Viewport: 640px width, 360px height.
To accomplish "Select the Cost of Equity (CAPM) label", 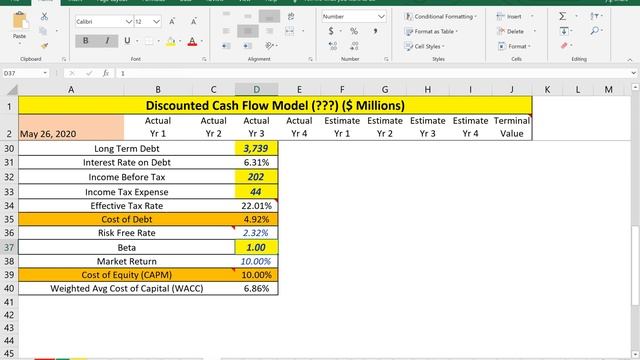I will click(127, 275).
